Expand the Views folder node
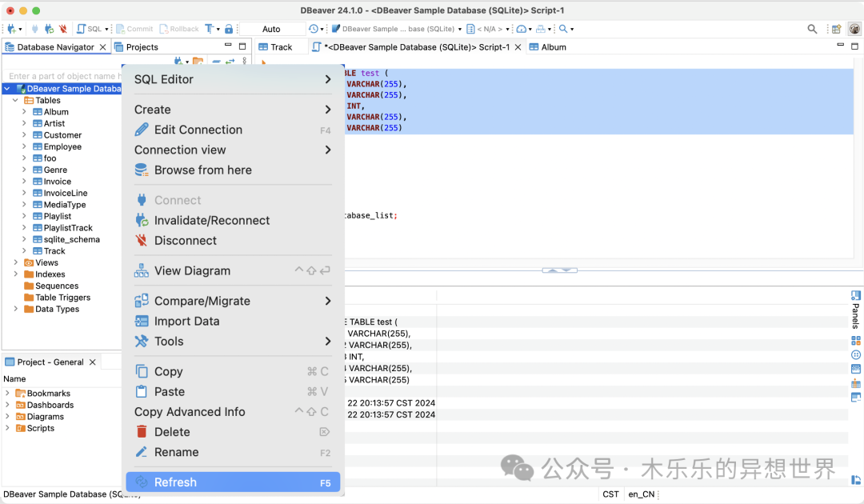 15,262
